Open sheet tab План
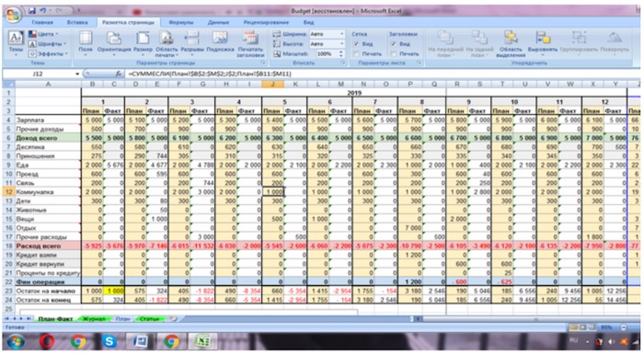The image size is (644, 355). [x=122, y=319]
